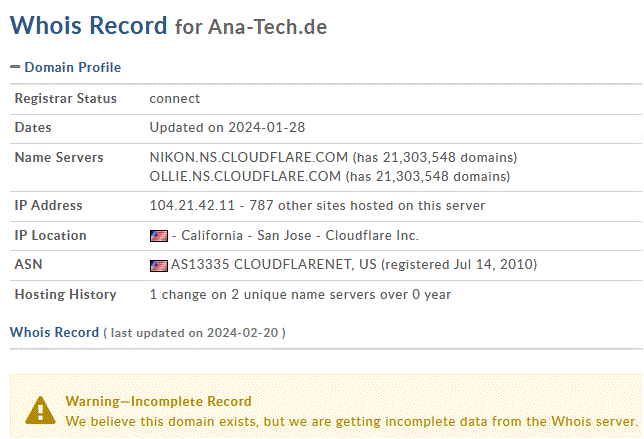The image size is (644, 439).
Task: Click the 'Whois Record' section heading
Action: click(55, 332)
